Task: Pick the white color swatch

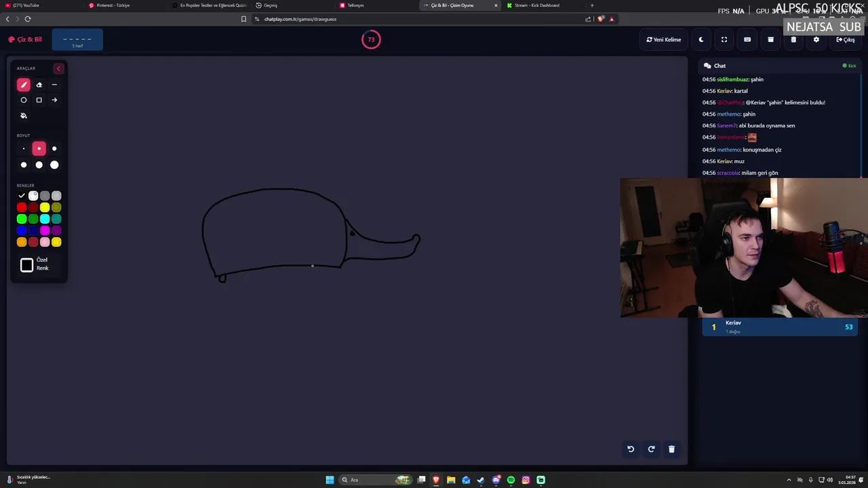Action: coord(33,196)
